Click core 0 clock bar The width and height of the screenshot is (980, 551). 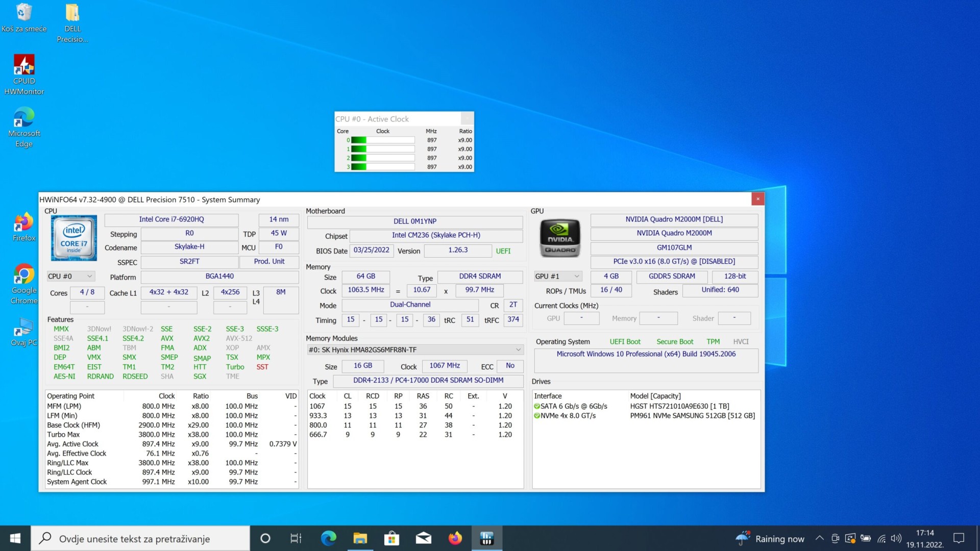(383, 140)
